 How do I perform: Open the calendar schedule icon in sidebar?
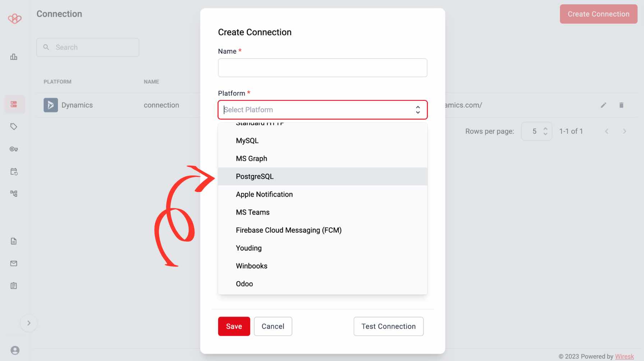pos(14,172)
